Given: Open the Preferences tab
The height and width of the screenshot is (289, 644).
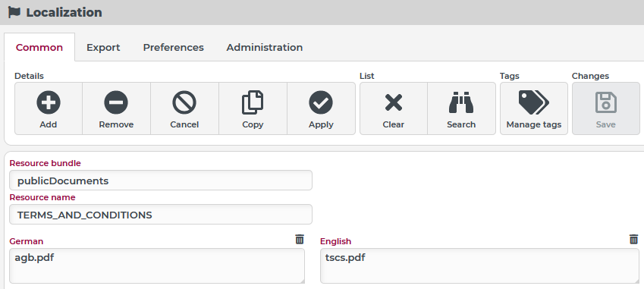Looking at the screenshot, I should [173, 47].
